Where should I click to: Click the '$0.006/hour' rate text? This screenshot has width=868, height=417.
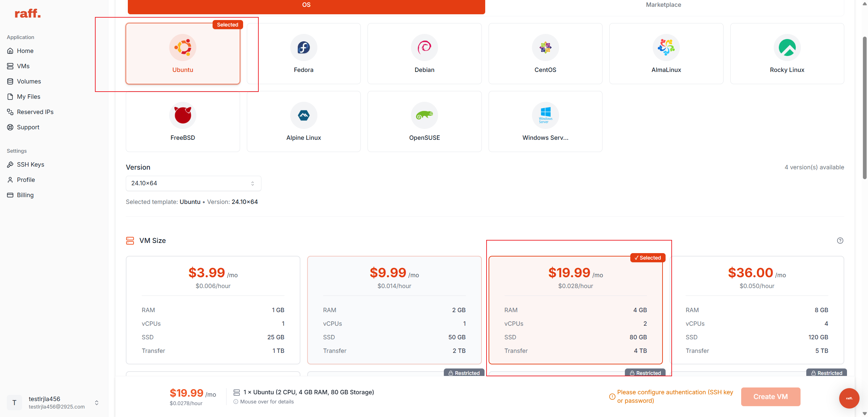213,286
